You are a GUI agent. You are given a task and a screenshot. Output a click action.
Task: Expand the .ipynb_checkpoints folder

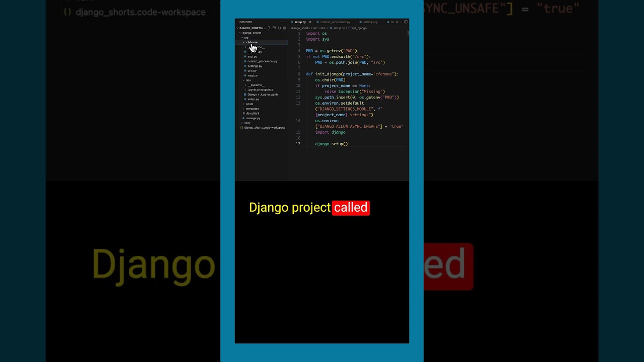[x=260, y=89]
